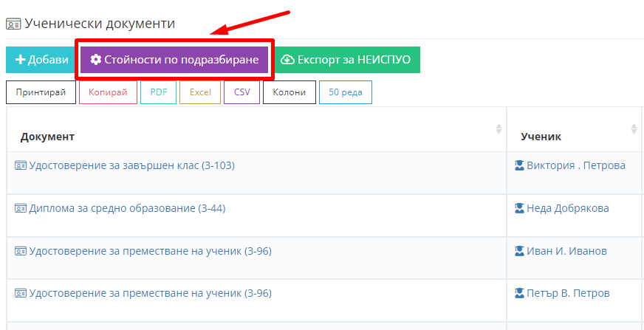This screenshot has height=330, width=644.
Task: Open Удостоверение за преместване for Петър В. Петров
Action: 151,294
